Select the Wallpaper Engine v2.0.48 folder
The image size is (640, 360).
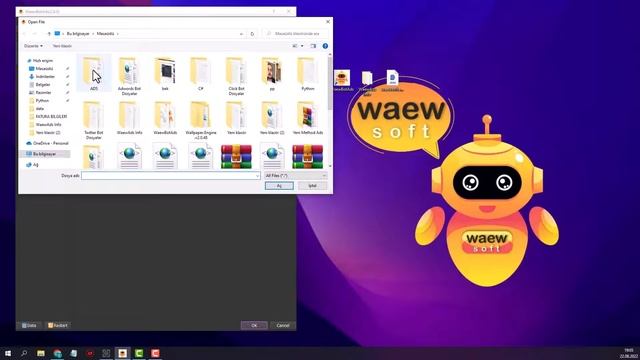200,120
